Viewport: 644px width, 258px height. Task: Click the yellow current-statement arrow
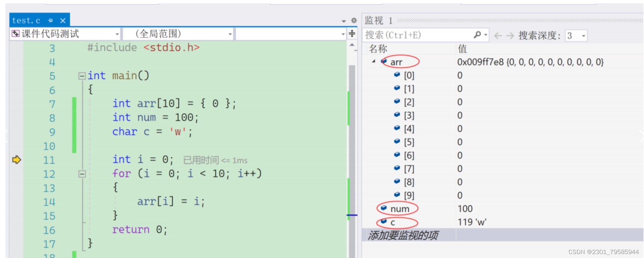click(17, 160)
